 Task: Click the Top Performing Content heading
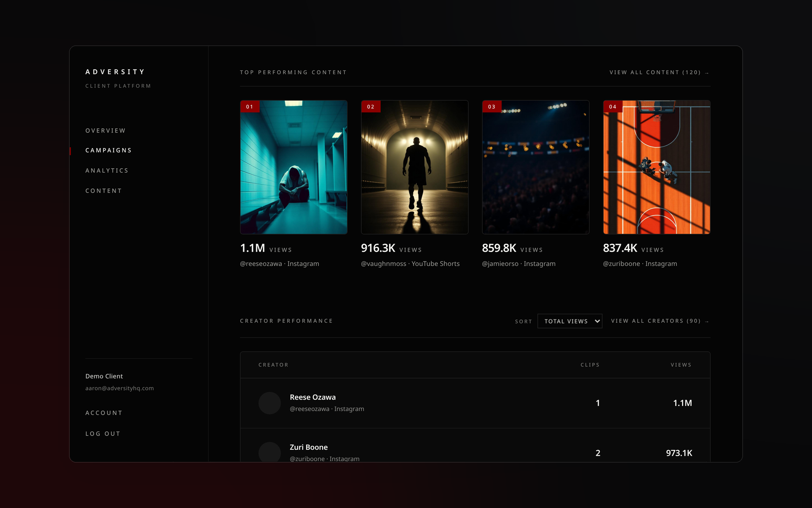(x=293, y=72)
